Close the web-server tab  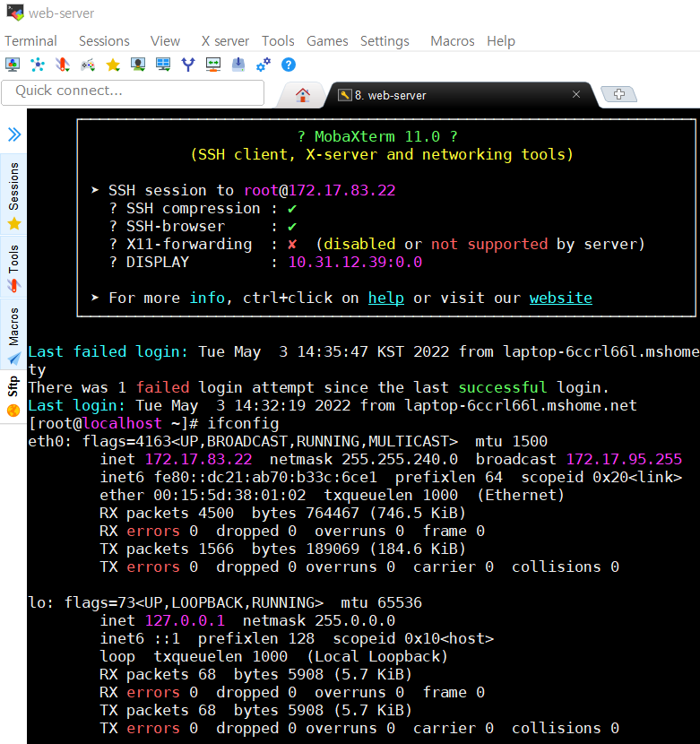point(576,94)
